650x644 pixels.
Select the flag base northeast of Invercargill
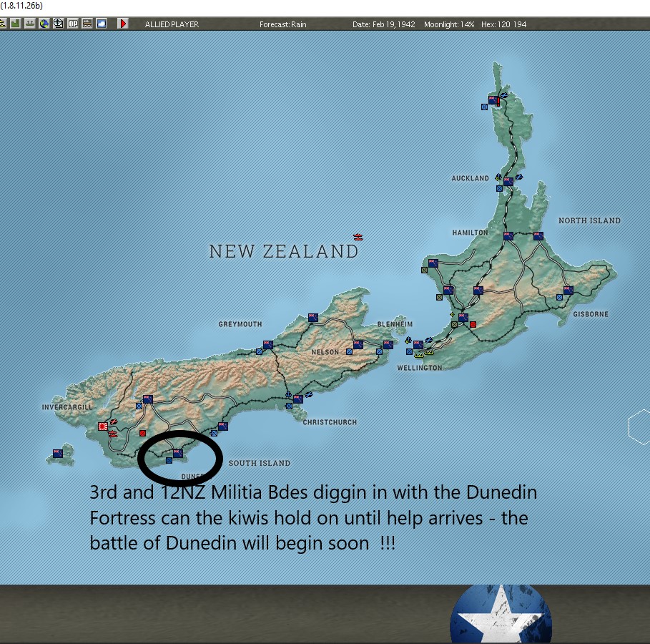148,399
